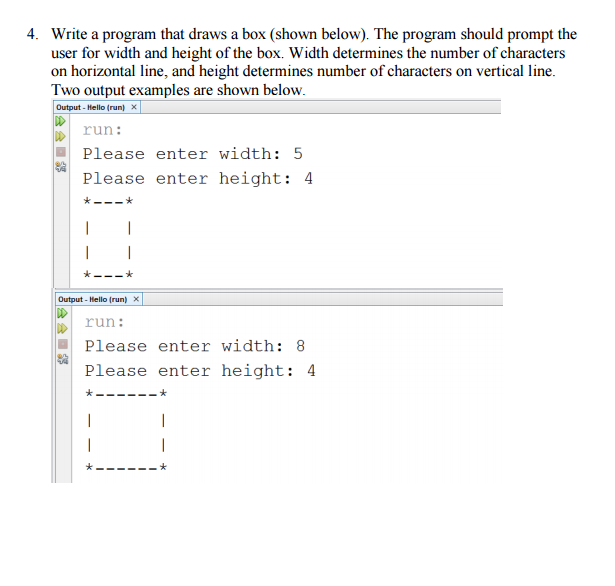
Task: Click the green Re-run icon in bottom output panel
Action: [62, 313]
